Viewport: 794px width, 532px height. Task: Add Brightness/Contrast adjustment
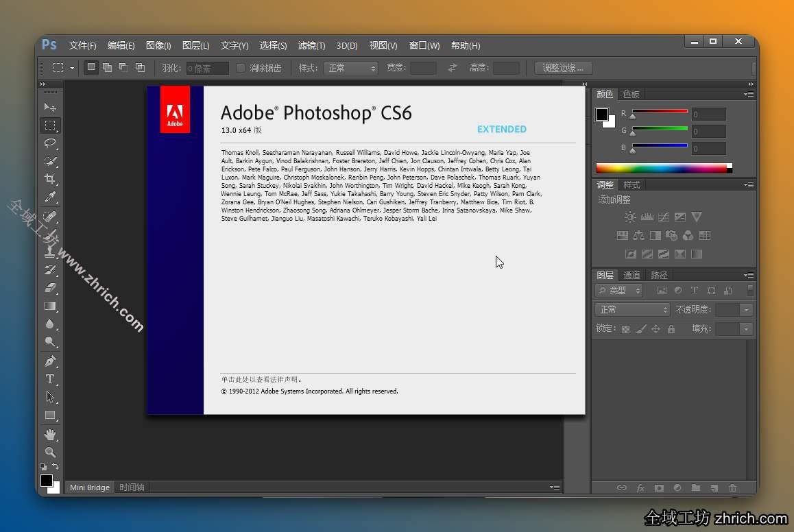[630, 217]
